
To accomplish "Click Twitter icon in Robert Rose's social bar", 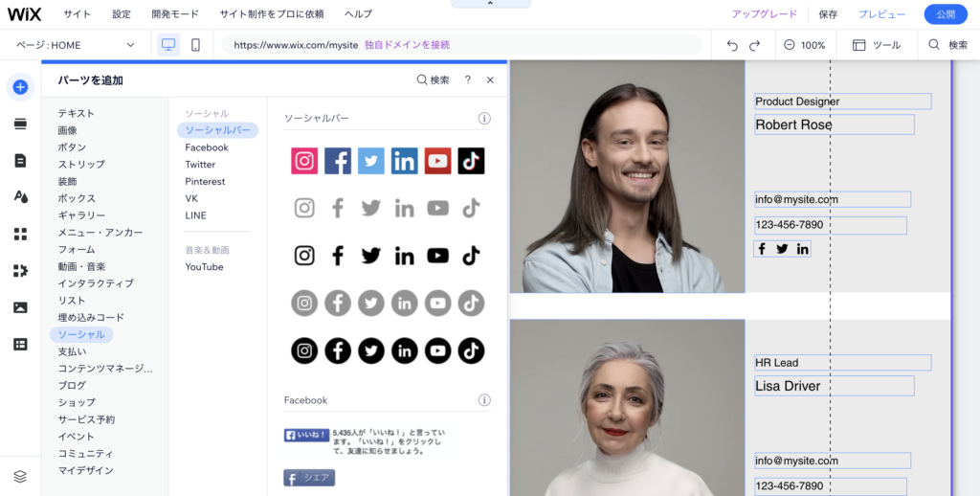I will [782, 249].
